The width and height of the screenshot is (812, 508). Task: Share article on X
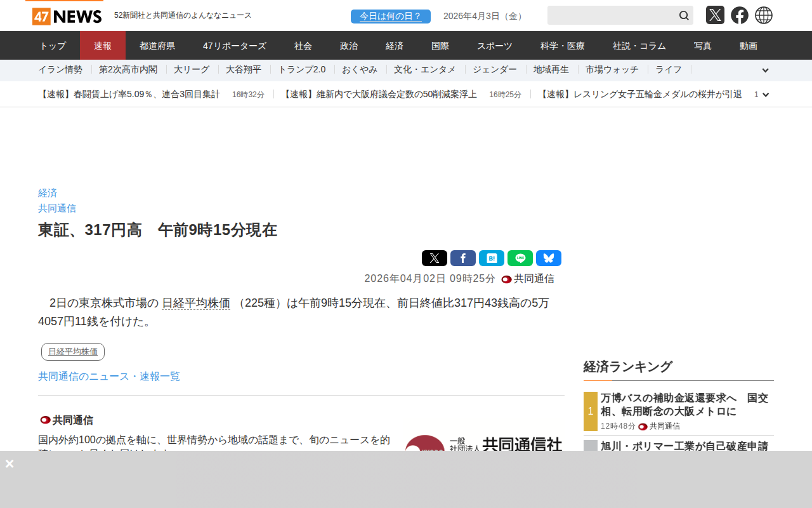point(434,258)
